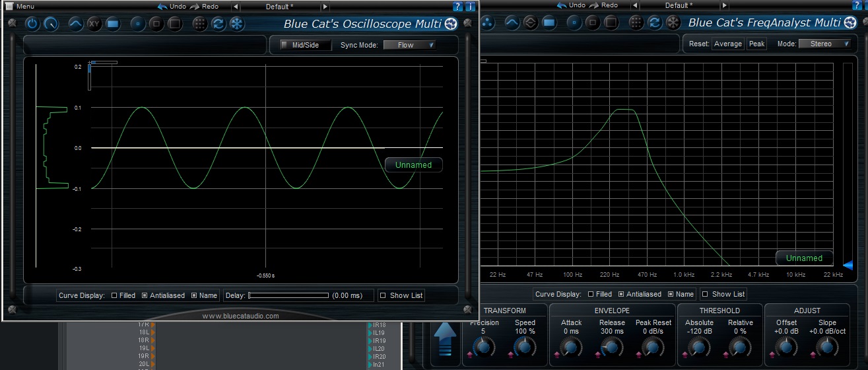The height and width of the screenshot is (370, 868).
Task: Open the Mode Stereo dropdown in FreqAnalyst
Action: click(x=825, y=44)
